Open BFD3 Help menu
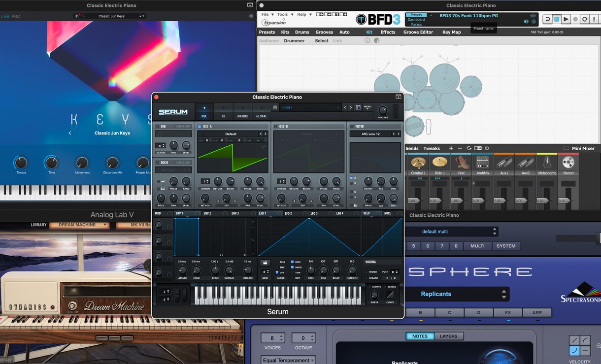The width and height of the screenshot is (601, 364). [x=303, y=14]
